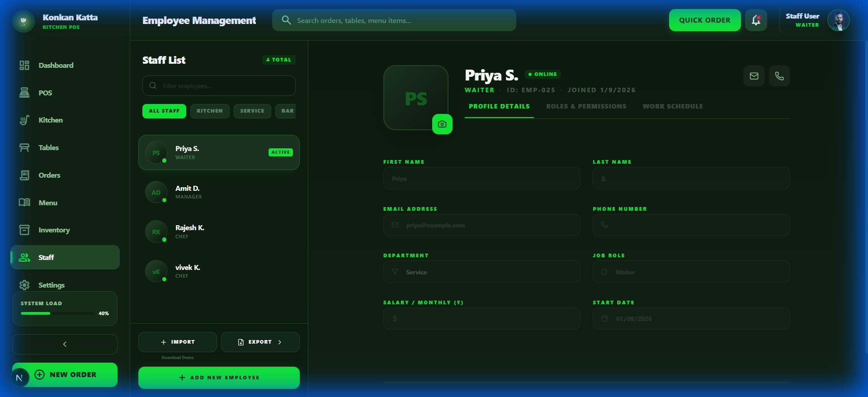Click the Konkan Katta logo icon
The width and height of the screenshot is (868, 397).
pyautogui.click(x=24, y=21)
